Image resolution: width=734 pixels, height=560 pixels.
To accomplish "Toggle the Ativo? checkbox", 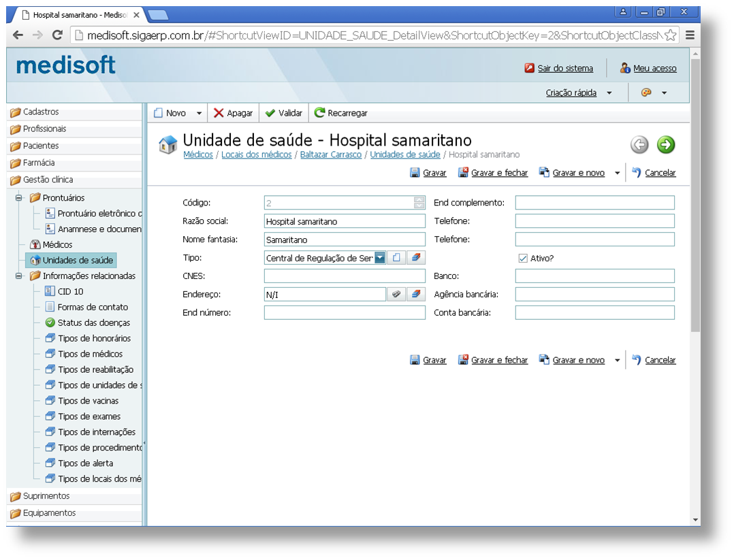I will click(x=523, y=259).
